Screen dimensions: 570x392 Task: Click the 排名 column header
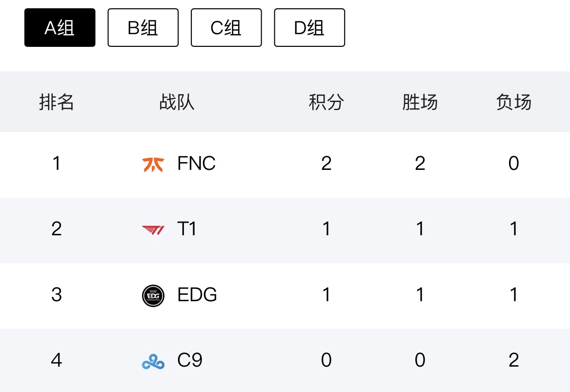57,103
